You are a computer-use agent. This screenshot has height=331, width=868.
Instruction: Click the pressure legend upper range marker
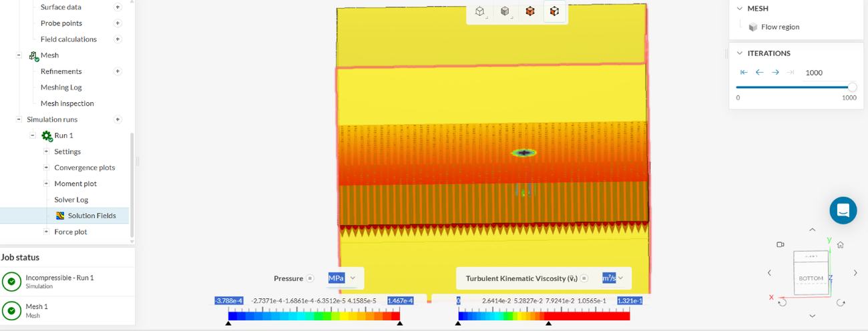(x=400, y=324)
